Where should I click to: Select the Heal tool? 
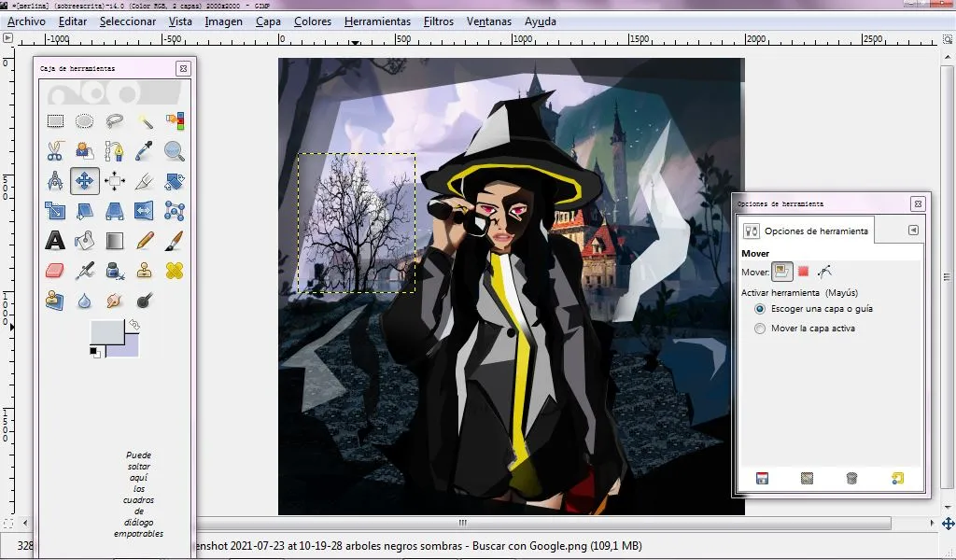tap(175, 271)
